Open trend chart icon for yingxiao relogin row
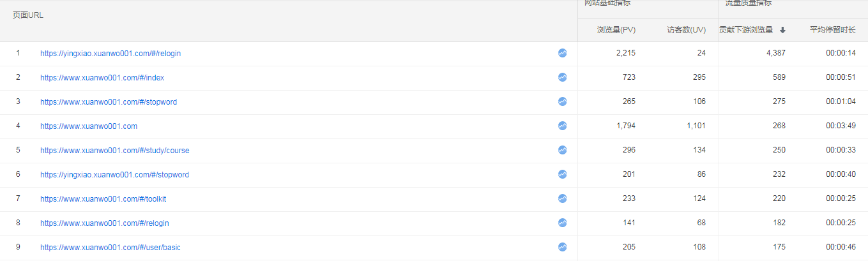Viewport: 868px width, 261px height. click(562, 54)
